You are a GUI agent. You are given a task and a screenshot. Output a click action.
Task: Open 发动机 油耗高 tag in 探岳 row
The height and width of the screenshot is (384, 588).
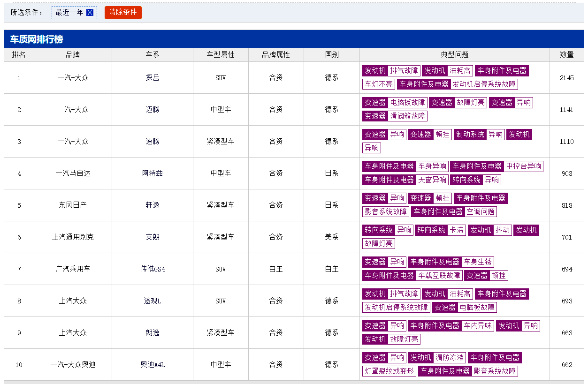point(447,71)
